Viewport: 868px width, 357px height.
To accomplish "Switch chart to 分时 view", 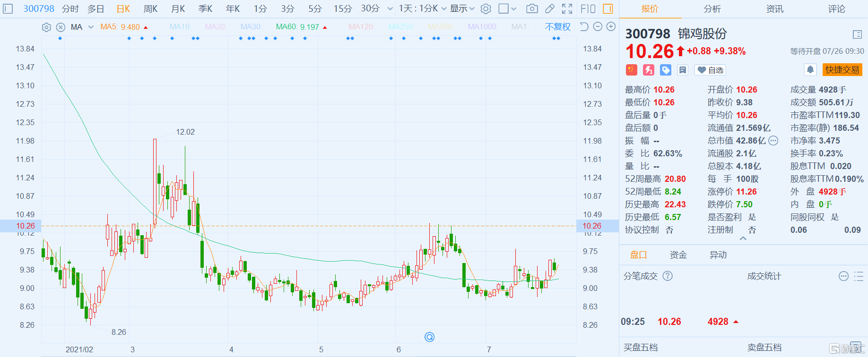I will coord(70,8).
